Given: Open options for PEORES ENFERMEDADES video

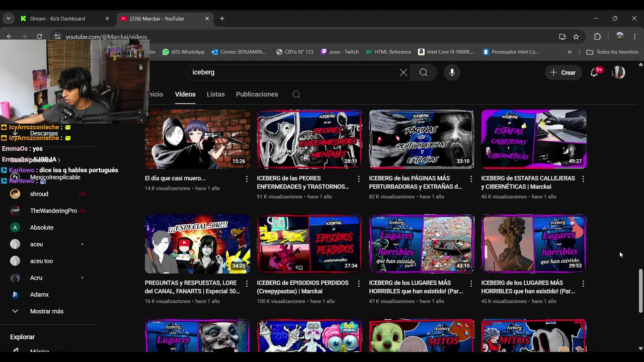Looking at the screenshot, I should click(x=359, y=179).
